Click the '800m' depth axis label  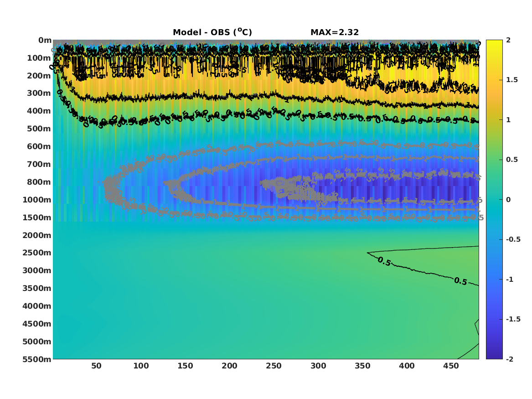click(39, 182)
